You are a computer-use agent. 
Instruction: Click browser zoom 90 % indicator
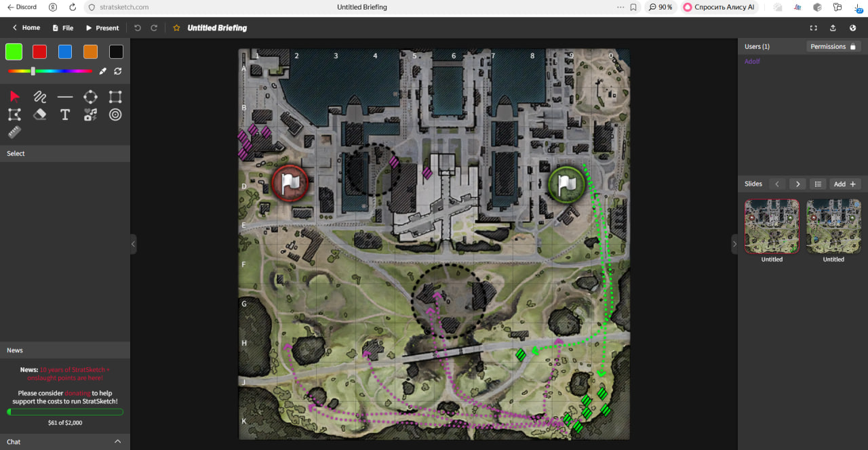click(660, 7)
